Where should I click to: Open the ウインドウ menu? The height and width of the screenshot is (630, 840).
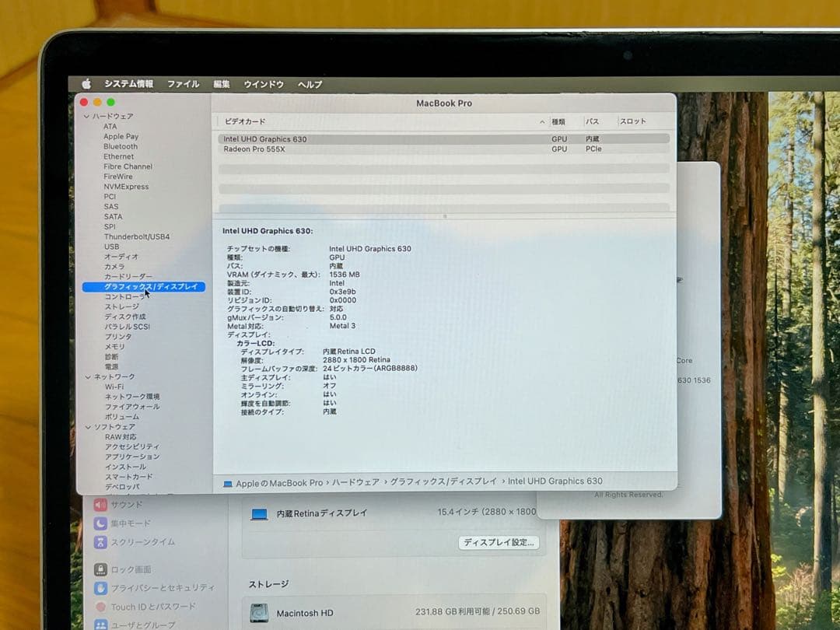click(264, 84)
